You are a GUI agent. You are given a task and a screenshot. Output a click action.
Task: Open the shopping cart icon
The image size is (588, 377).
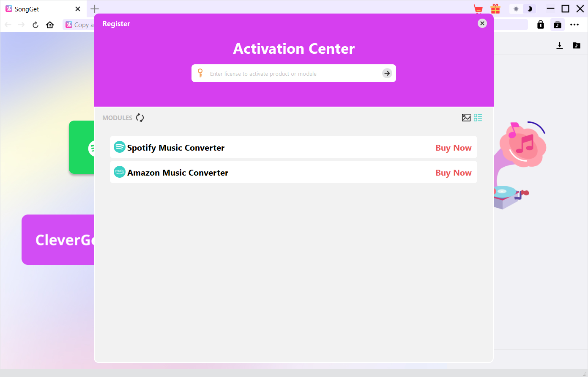(478, 9)
